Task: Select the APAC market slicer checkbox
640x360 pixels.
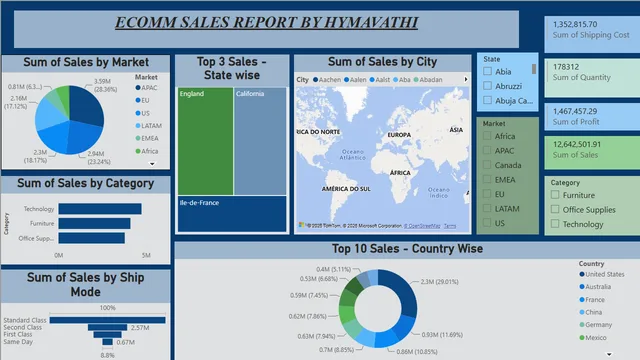Action: pos(487,150)
